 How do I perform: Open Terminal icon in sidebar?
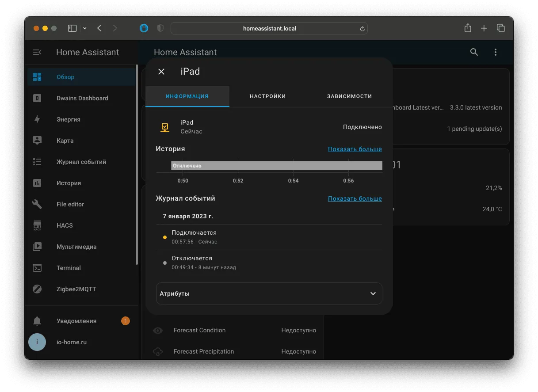tap(37, 268)
